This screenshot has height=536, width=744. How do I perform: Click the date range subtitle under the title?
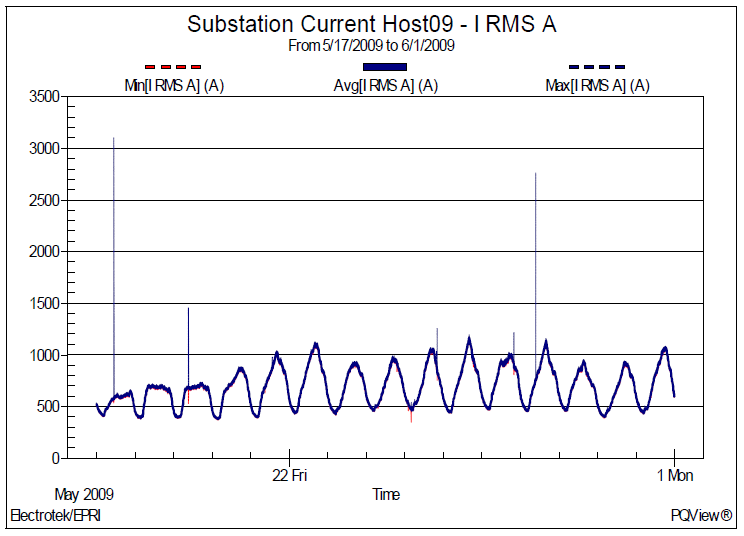(371, 46)
